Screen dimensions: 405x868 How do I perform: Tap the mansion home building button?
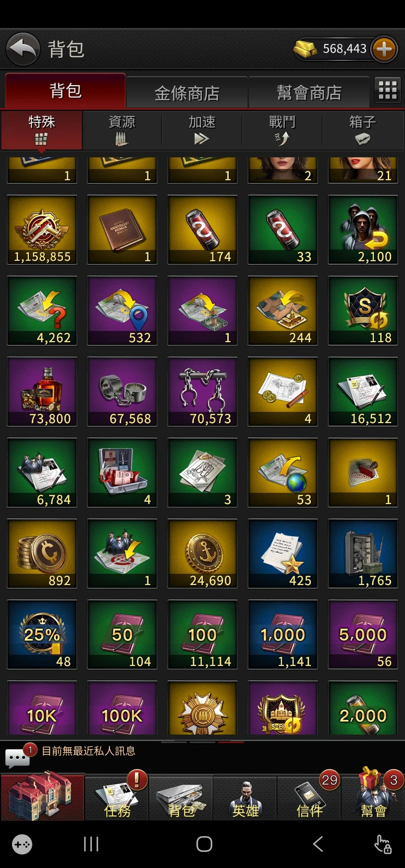point(42,796)
